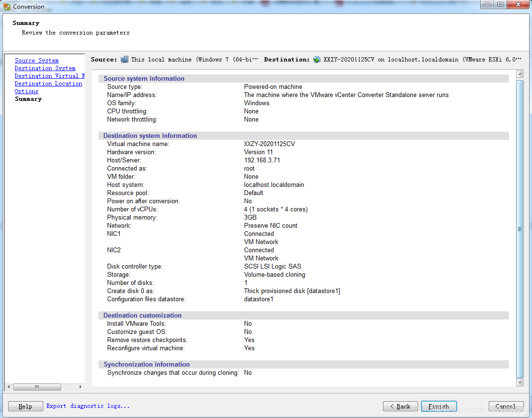Click sidebar horizontal scroll left arrow

tap(9, 387)
